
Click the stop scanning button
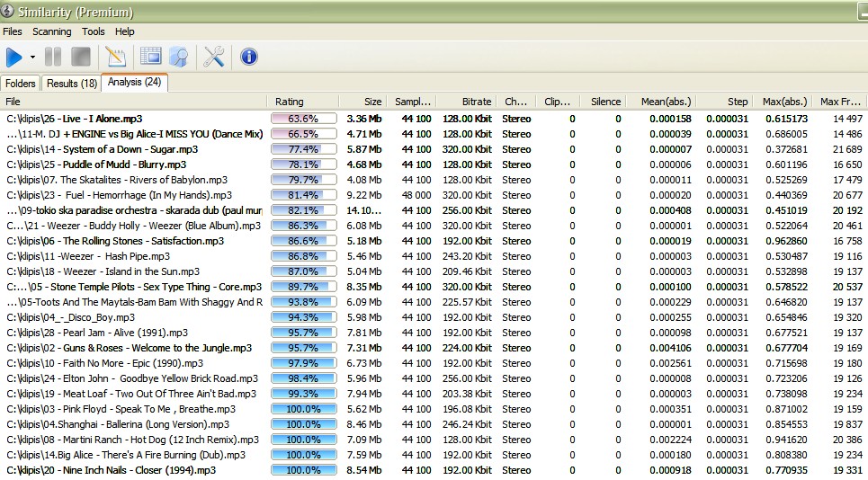[x=81, y=57]
